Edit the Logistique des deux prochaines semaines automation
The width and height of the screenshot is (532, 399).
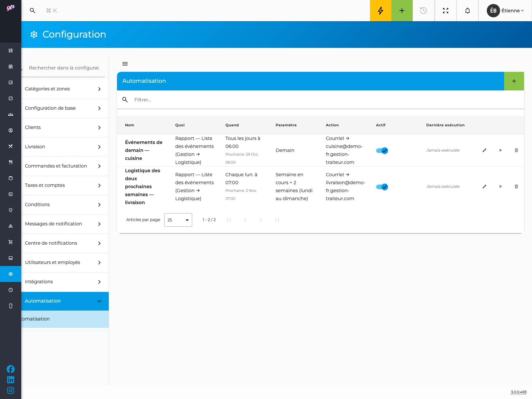pyautogui.click(x=484, y=187)
